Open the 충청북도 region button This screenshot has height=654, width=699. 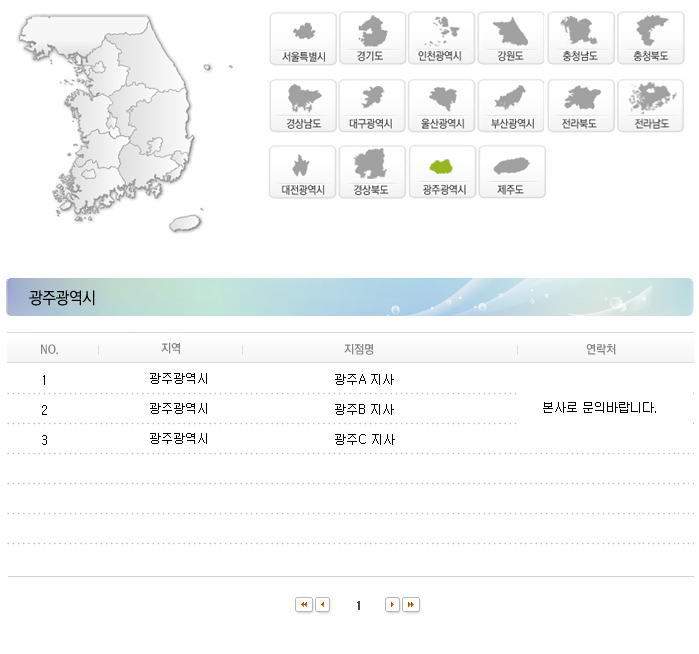650,39
